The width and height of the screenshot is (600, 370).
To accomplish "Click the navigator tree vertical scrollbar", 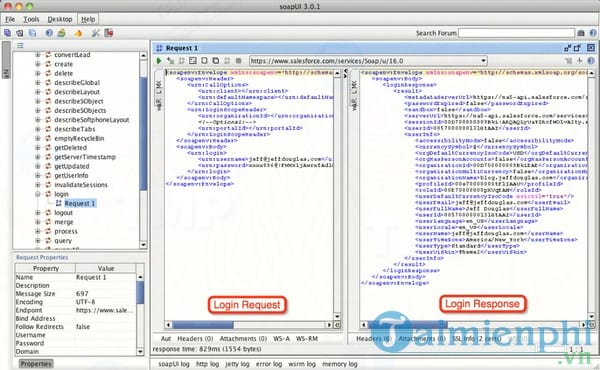I will pyautogui.click(x=143, y=133).
